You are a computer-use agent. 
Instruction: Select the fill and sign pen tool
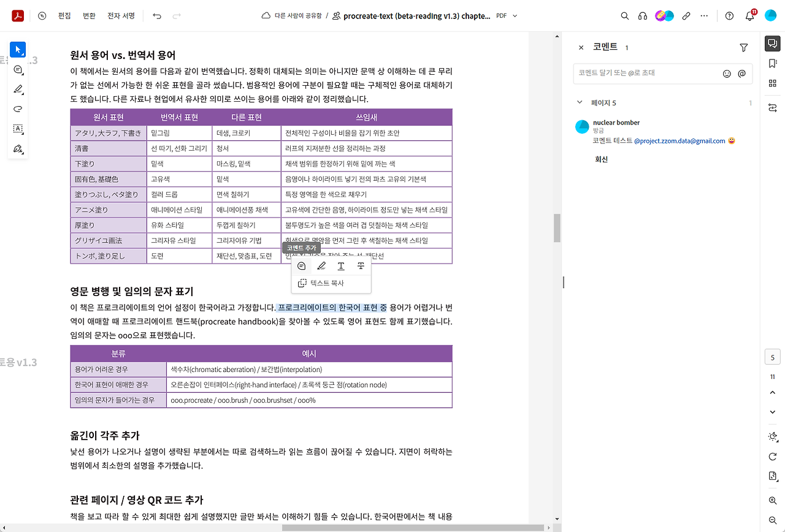pos(18,149)
